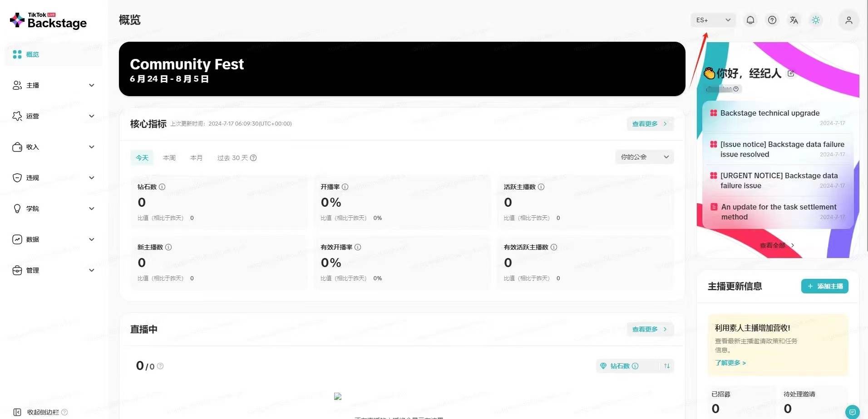Viewport: 868px width, 419px height.
Task: Toggle the light/dark theme sun icon
Action: click(816, 20)
